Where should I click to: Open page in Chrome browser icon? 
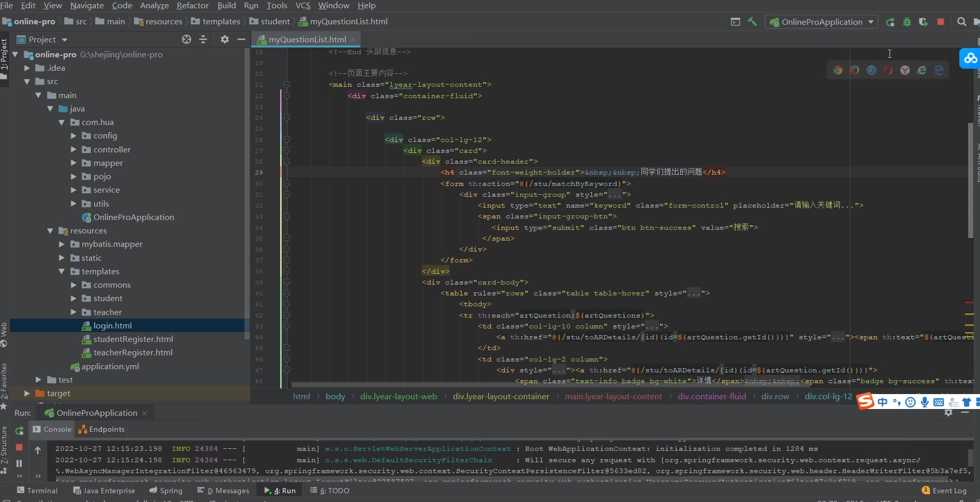(x=838, y=70)
